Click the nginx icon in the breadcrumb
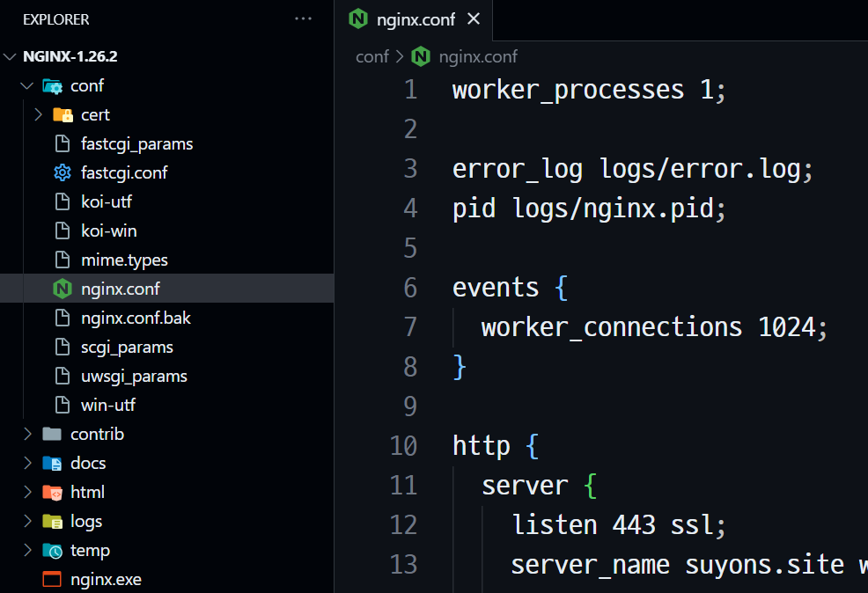The height and width of the screenshot is (593, 868). point(421,56)
